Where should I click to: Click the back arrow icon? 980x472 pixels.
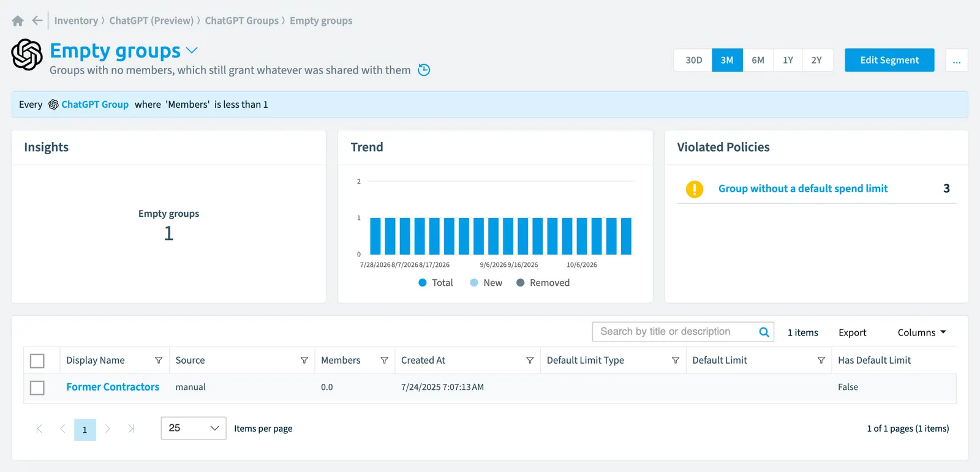tap(37, 20)
